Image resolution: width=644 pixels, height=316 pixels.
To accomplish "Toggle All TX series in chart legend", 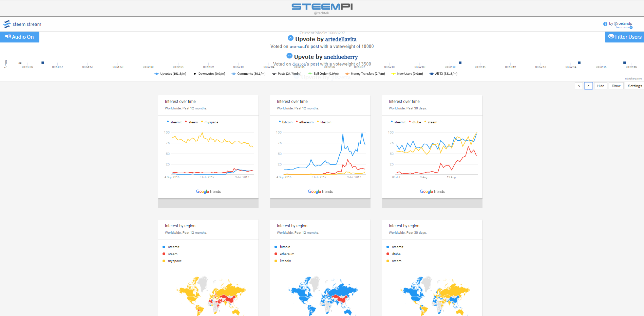I will (443, 74).
